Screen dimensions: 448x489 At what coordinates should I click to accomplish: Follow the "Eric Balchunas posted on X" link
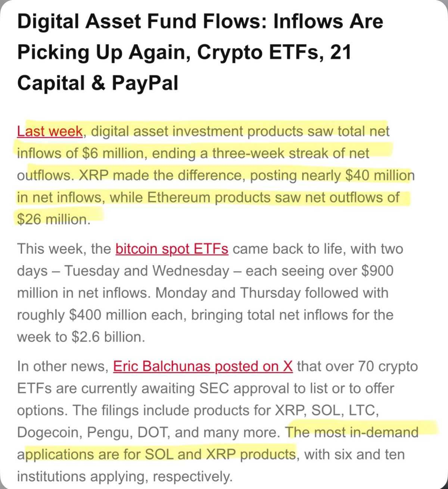coord(203,366)
